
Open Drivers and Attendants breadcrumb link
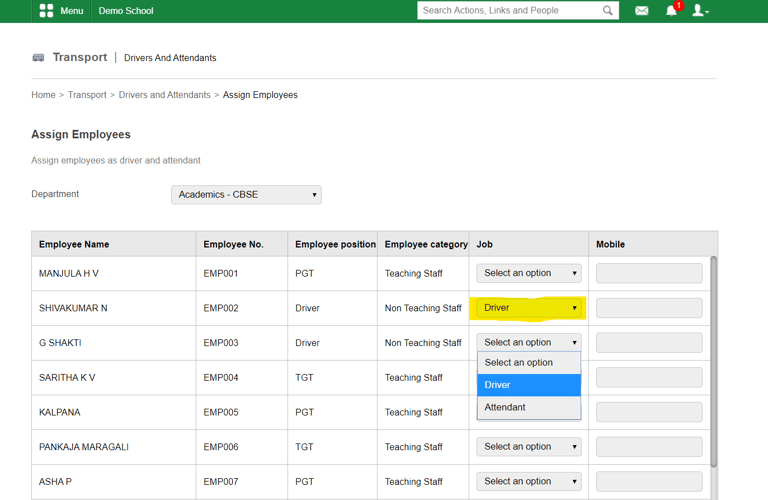164,95
